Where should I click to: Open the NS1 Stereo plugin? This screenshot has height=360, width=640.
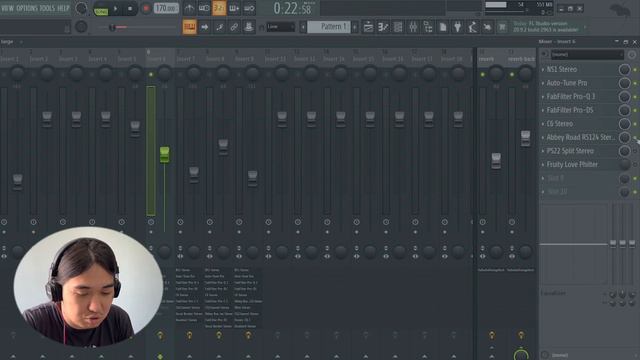(x=562, y=69)
